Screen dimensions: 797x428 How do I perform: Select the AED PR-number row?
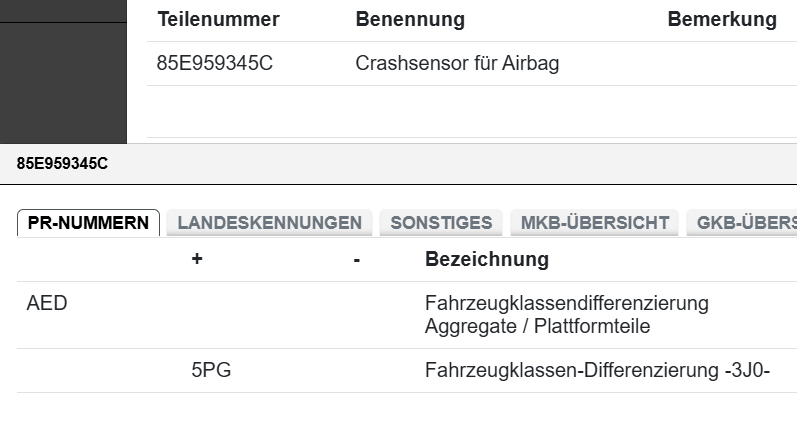tap(47, 303)
